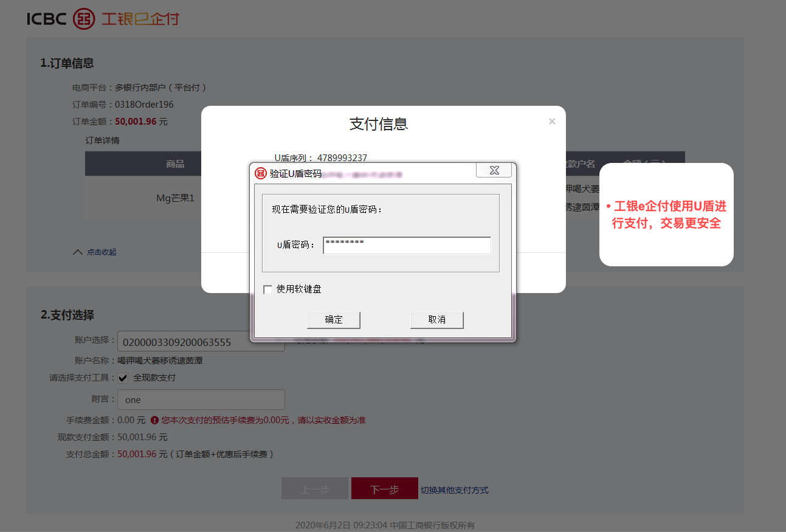
Task: Click the U盾序列 4789993237 text
Action: coord(321,158)
